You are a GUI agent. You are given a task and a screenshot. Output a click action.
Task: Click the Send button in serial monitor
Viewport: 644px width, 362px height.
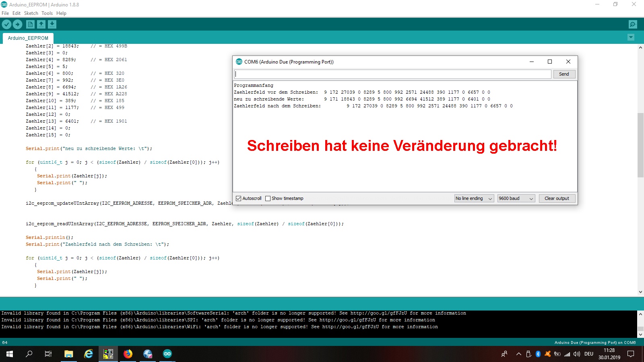coord(564,74)
